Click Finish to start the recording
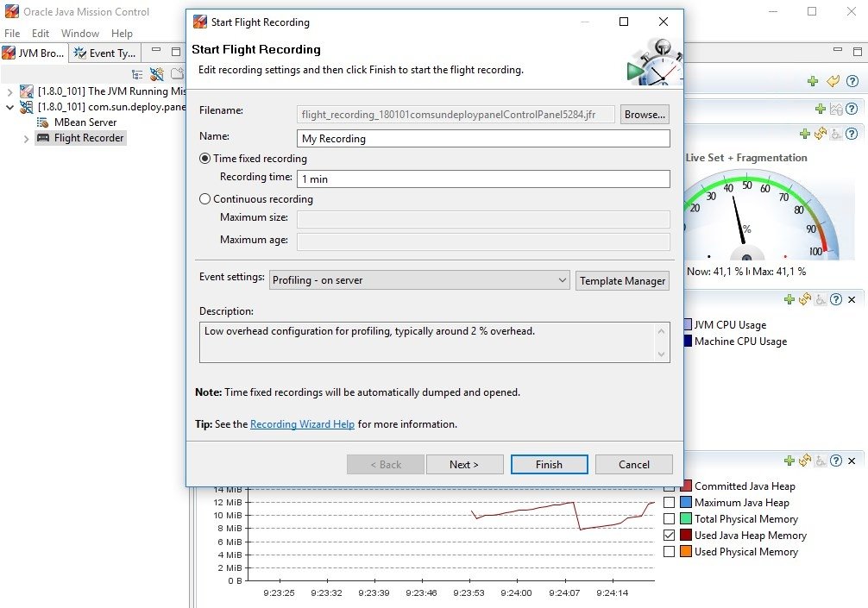 549,465
